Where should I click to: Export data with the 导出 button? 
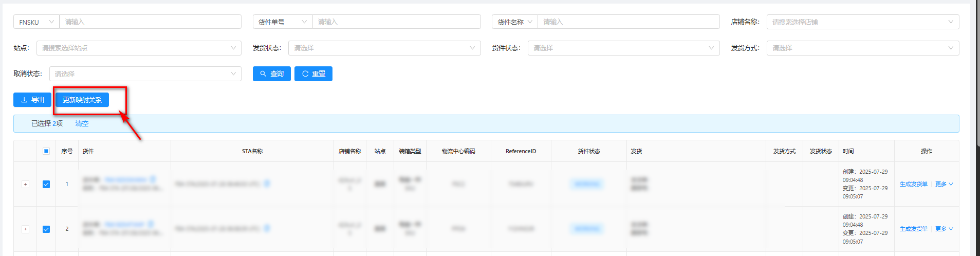point(32,100)
